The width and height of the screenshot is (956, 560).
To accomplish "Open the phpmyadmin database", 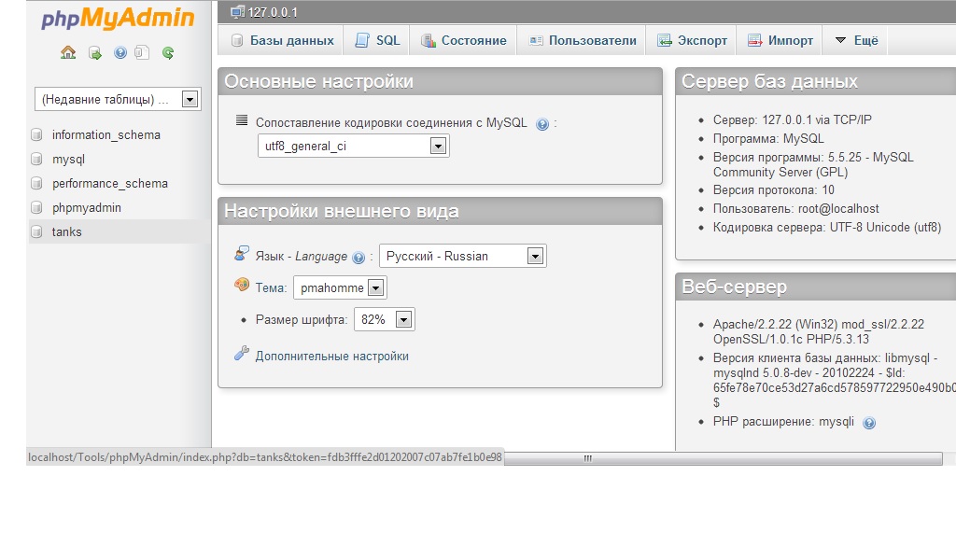I will (87, 208).
